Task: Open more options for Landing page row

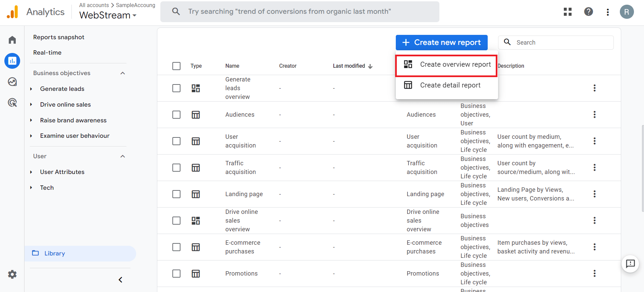Action: [594, 194]
